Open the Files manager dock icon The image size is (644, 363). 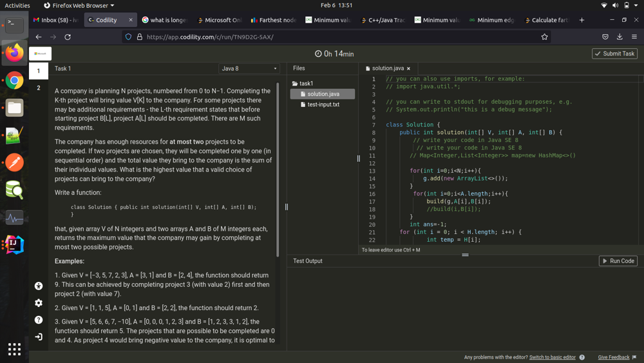[x=14, y=108]
